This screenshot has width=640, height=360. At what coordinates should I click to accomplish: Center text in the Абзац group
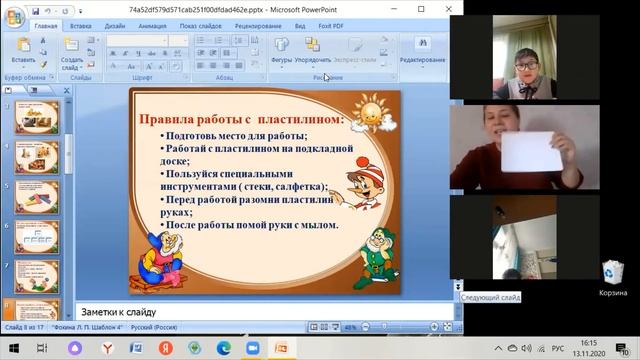pyautogui.click(x=213, y=65)
